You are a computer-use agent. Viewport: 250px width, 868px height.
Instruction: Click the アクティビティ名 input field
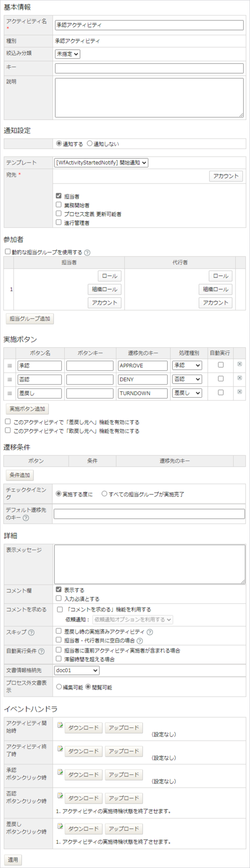pos(149,25)
